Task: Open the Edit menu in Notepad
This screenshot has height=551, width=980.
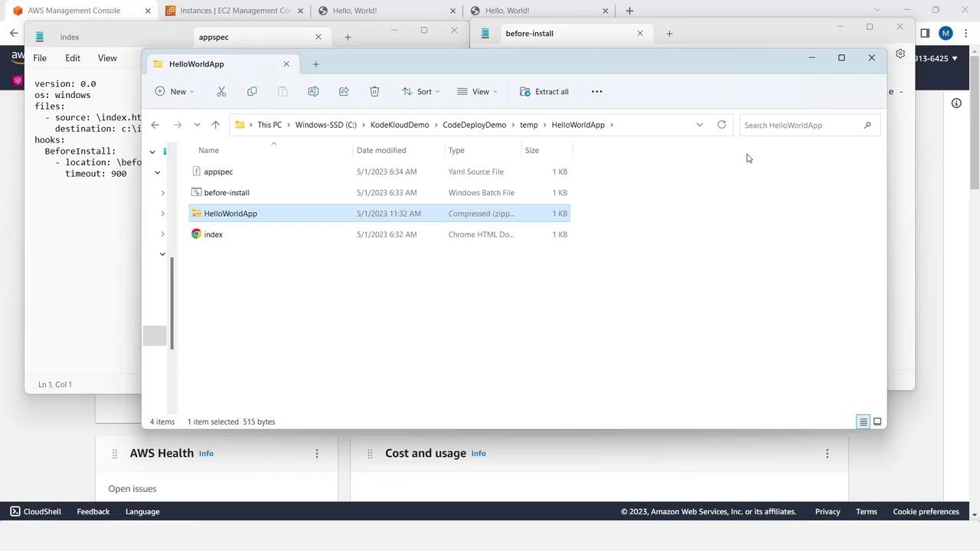Action: (x=73, y=58)
